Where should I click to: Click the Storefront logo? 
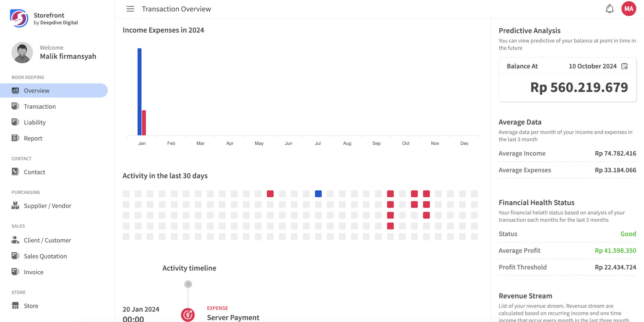tap(19, 19)
